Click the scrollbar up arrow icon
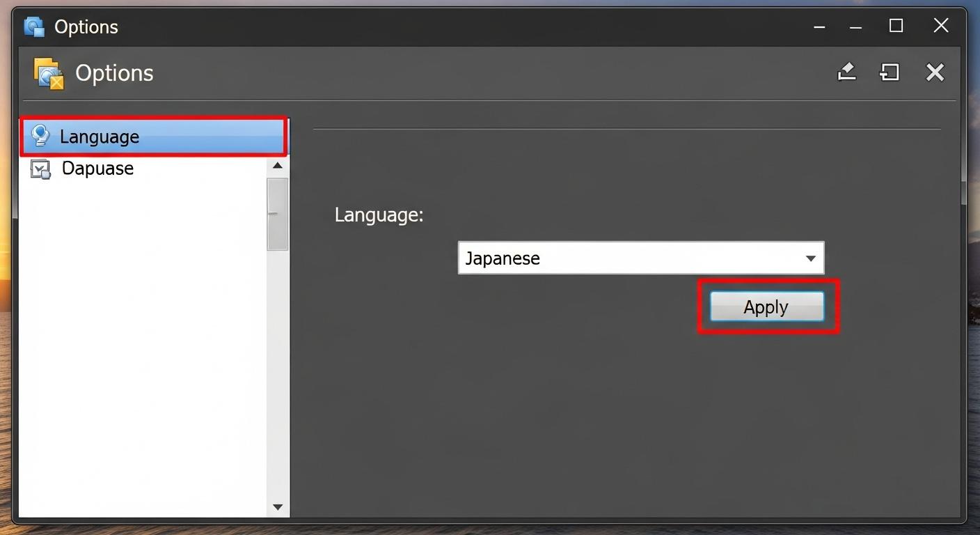 coord(276,165)
